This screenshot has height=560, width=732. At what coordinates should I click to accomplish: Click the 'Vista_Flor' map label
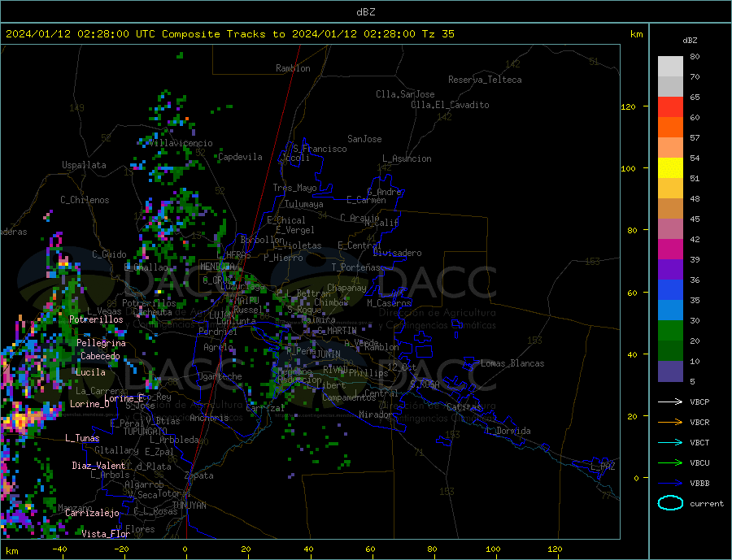tap(106, 534)
